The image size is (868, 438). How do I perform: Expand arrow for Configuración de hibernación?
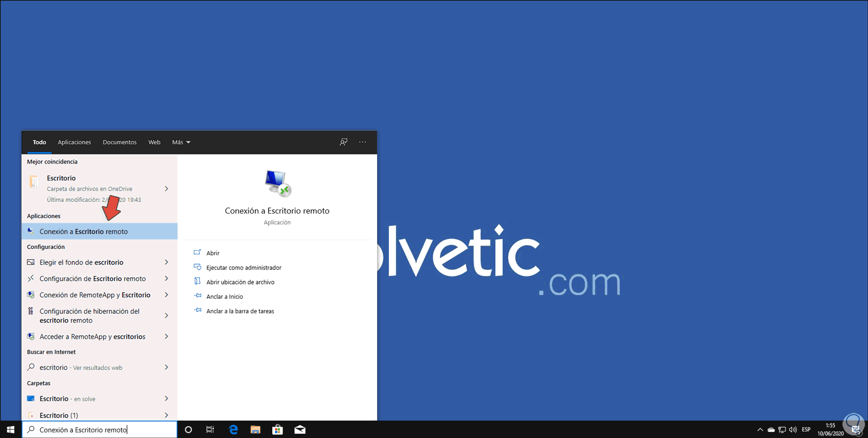167,315
